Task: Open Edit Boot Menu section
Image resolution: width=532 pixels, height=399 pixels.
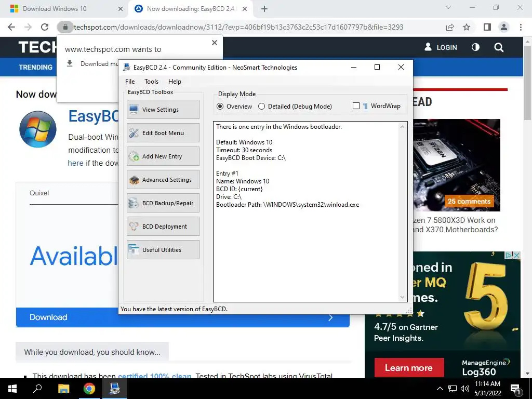Action: point(163,132)
